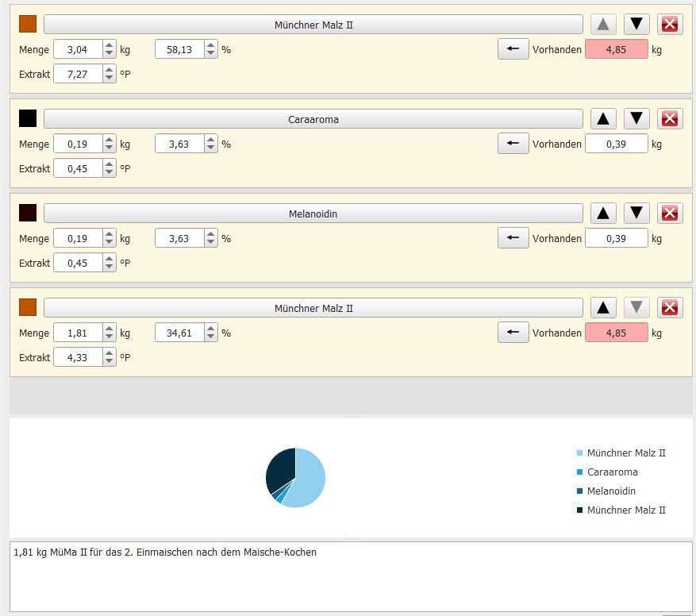Click the Caraaroma Vorhanden field

coord(616,144)
